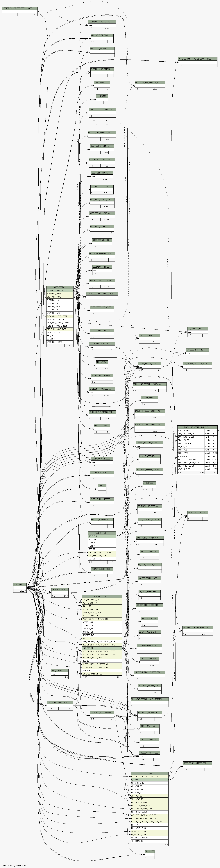Select the BUSINESS_IMAGES table title

(x=102, y=267)
